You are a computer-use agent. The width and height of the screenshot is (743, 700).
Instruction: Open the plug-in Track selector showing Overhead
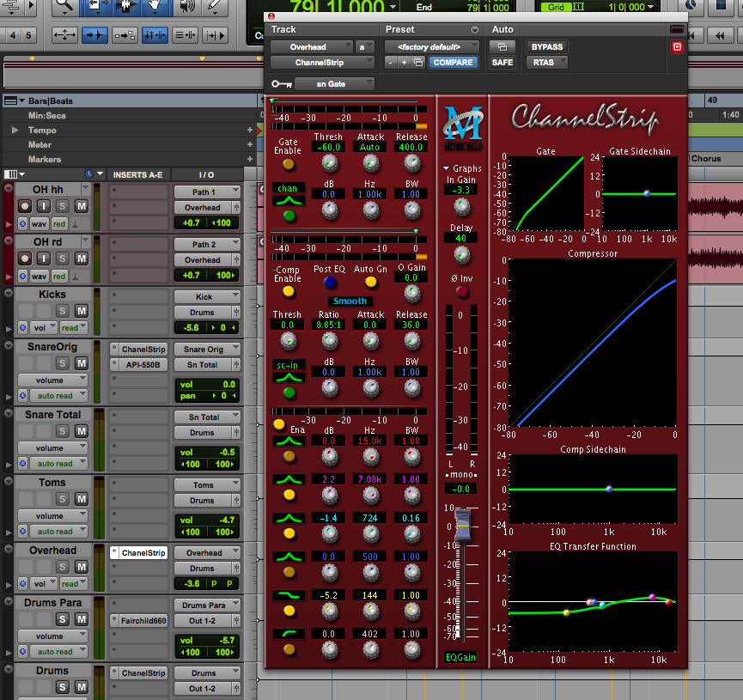pyautogui.click(x=312, y=47)
